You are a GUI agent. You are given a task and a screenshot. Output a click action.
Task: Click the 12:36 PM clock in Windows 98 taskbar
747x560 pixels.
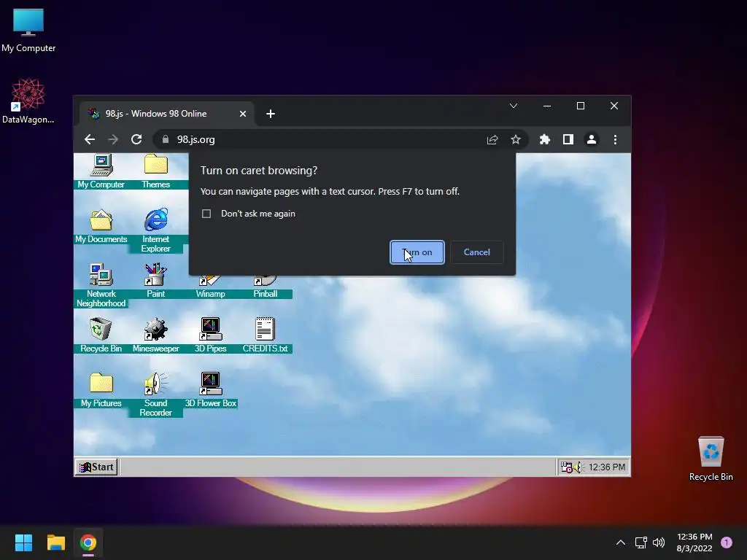pyautogui.click(x=606, y=467)
